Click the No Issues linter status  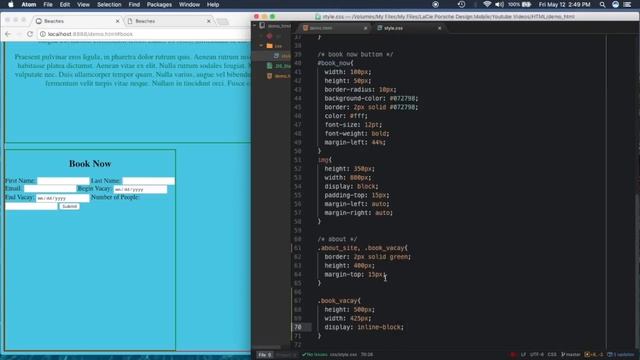(x=315, y=355)
